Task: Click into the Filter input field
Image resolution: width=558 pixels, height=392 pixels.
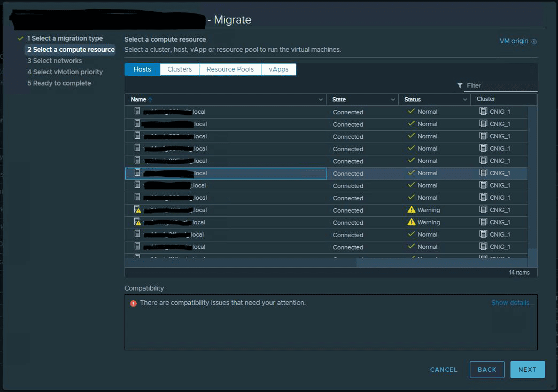Action: (x=501, y=86)
